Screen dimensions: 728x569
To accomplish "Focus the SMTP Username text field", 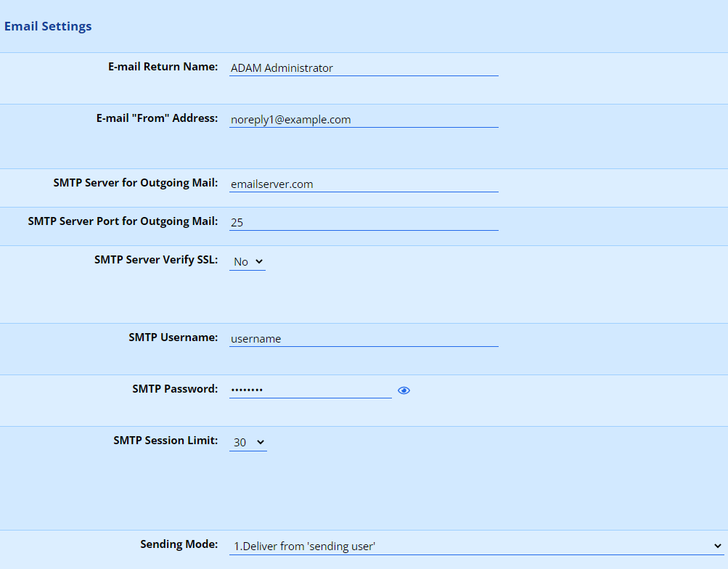I will tap(364, 339).
